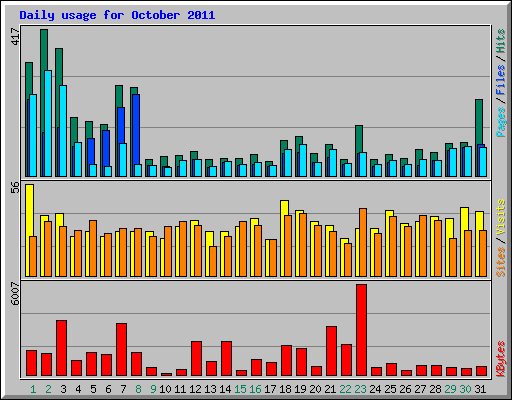Click the cyan Pages bar for day 3
Screen dimensions: 512x400
(63, 131)
